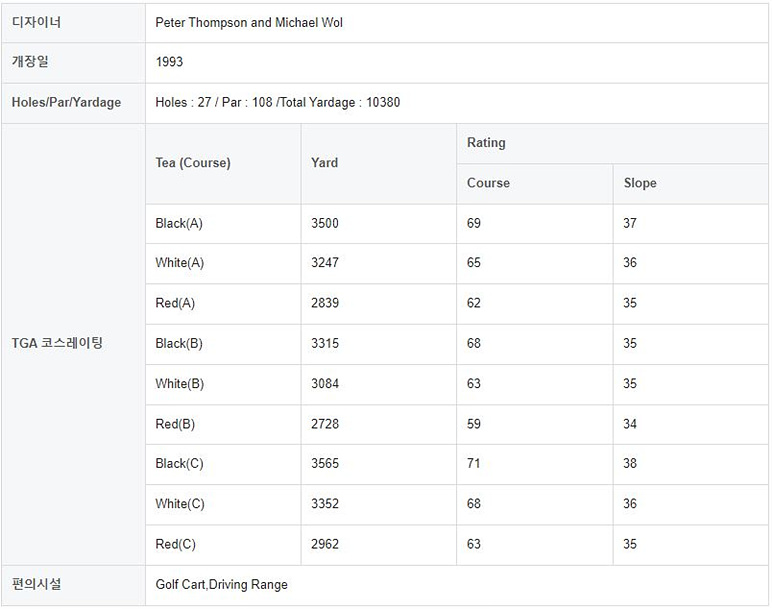772x609 pixels.
Task: Select the Red(A) tee cell
Action: [175, 303]
